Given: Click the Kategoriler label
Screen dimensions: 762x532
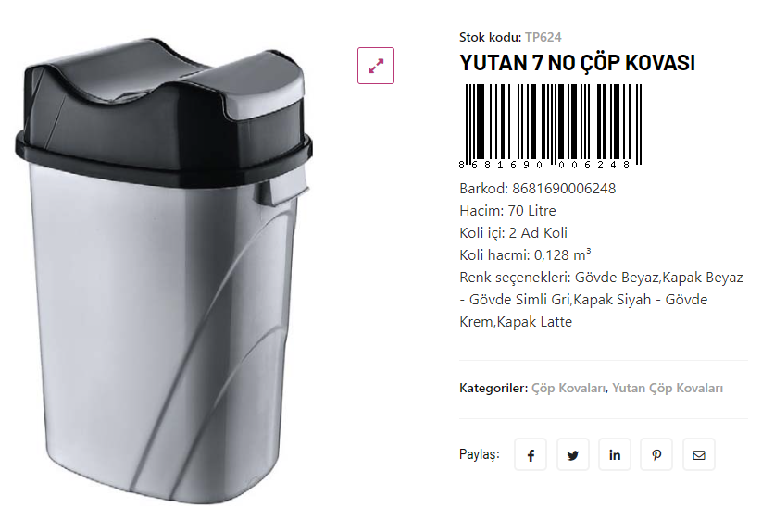Looking at the screenshot, I should (x=493, y=389).
